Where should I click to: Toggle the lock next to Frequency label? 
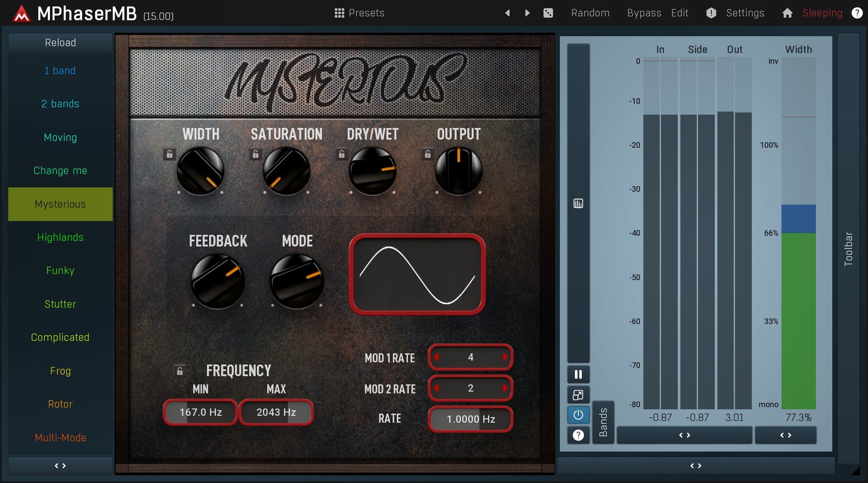click(x=180, y=371)
